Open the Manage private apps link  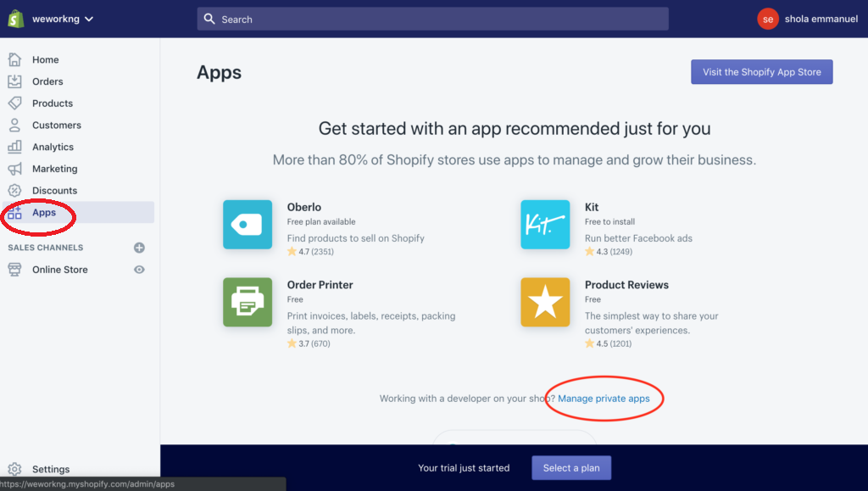tap(604, 398)
